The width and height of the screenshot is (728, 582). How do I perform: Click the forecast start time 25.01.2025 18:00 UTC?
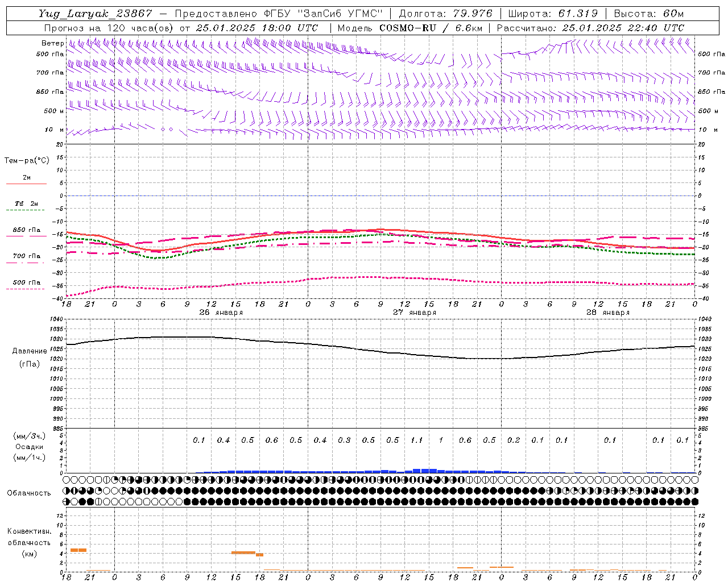[257, 28]
